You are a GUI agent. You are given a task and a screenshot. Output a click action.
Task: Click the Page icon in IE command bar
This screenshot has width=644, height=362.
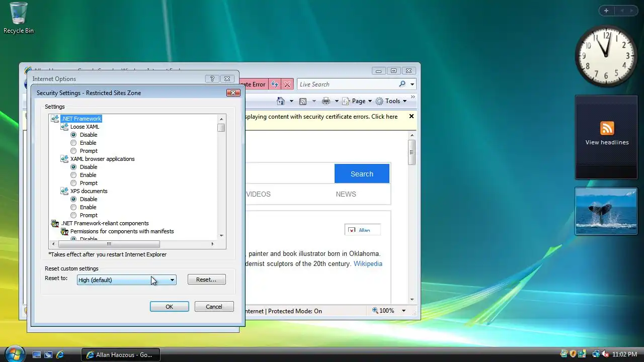coord(346,101)
